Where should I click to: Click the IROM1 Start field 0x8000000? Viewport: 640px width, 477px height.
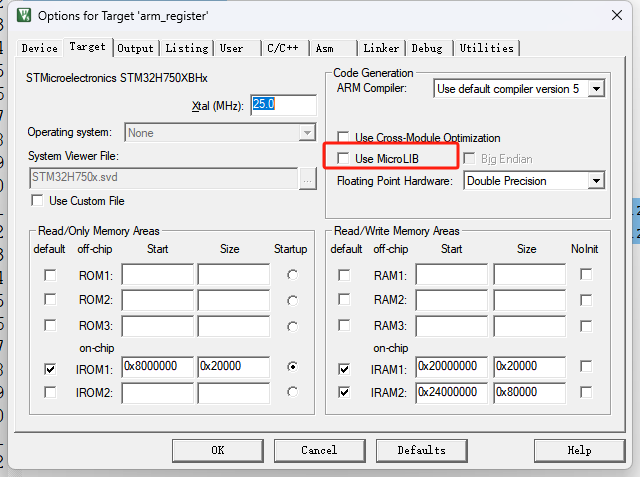click(x=158, y=366)
